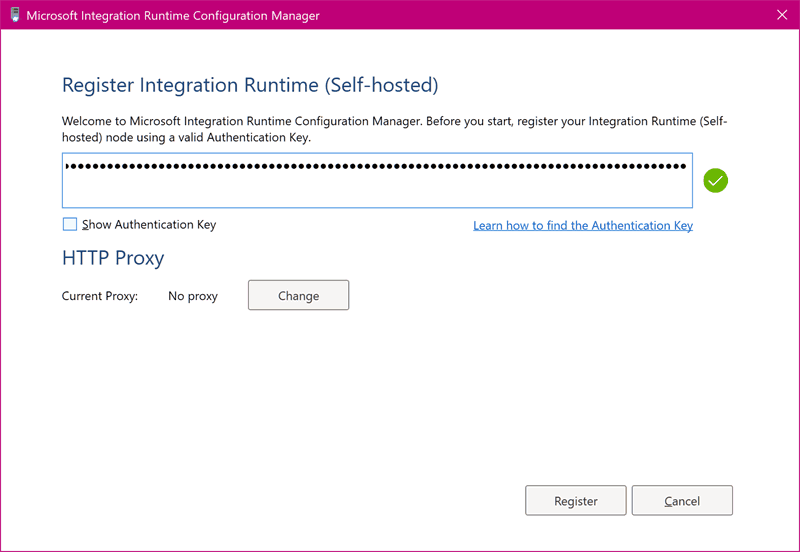
Task: Place cursor at start of masked key dots
Action: (x=67, y=166)
